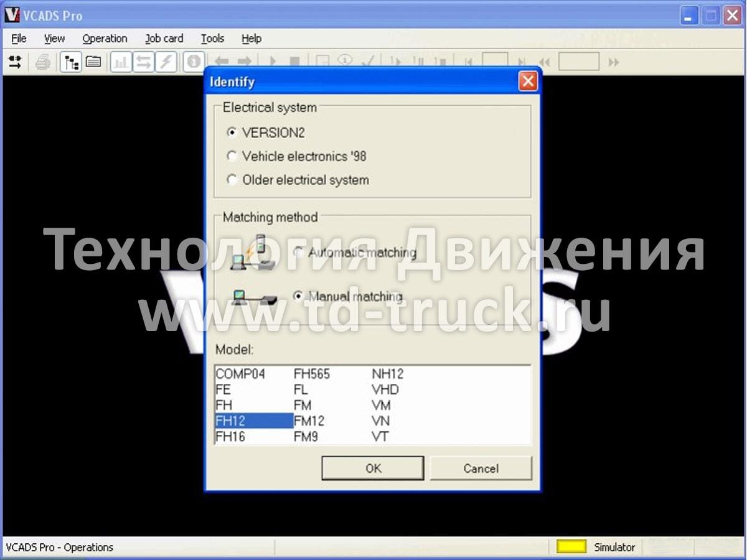Close the Identify dialog with the X

click(x=528, y=82)
